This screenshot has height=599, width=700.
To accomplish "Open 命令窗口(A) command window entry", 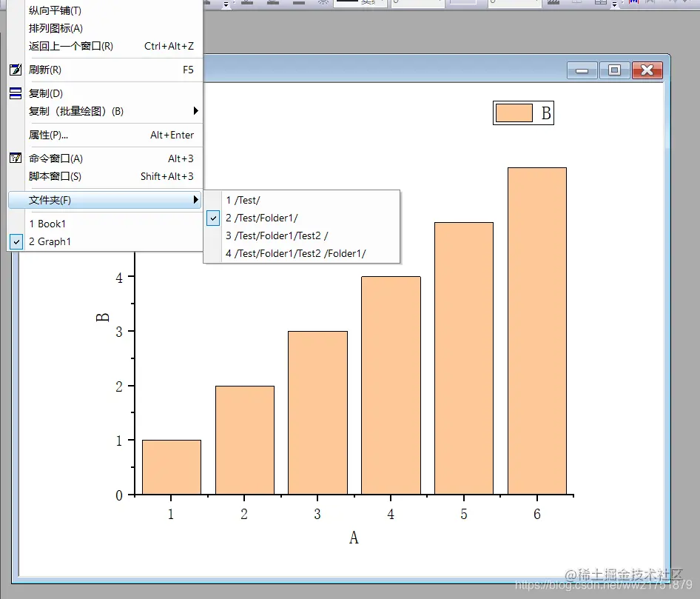I will 105,158.
